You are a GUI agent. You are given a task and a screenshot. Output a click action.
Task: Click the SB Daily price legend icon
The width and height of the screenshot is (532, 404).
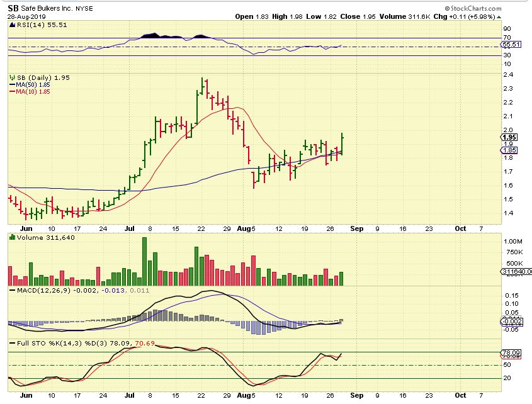point(12,77)
